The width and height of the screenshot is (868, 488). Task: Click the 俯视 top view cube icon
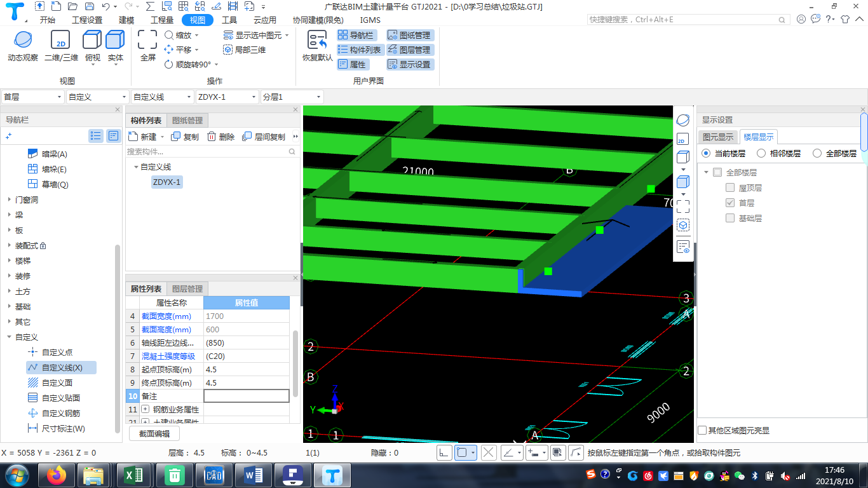point(92,40)
